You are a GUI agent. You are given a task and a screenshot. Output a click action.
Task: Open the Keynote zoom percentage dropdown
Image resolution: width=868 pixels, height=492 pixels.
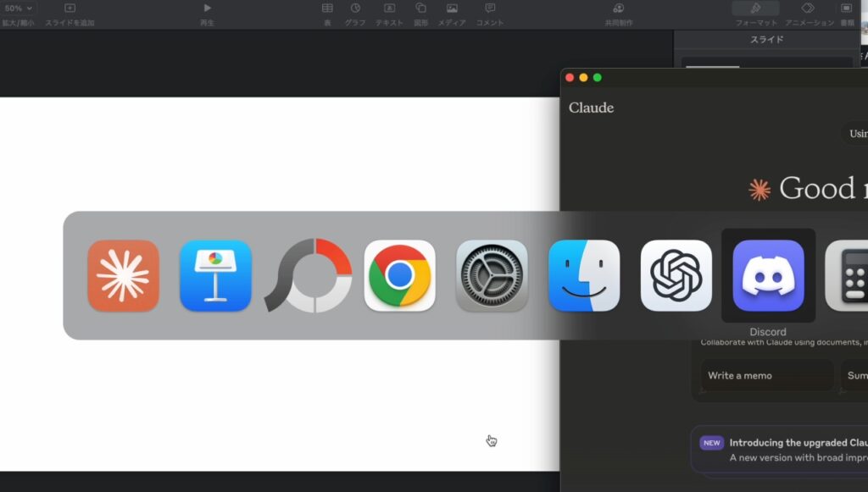(19, 8)
